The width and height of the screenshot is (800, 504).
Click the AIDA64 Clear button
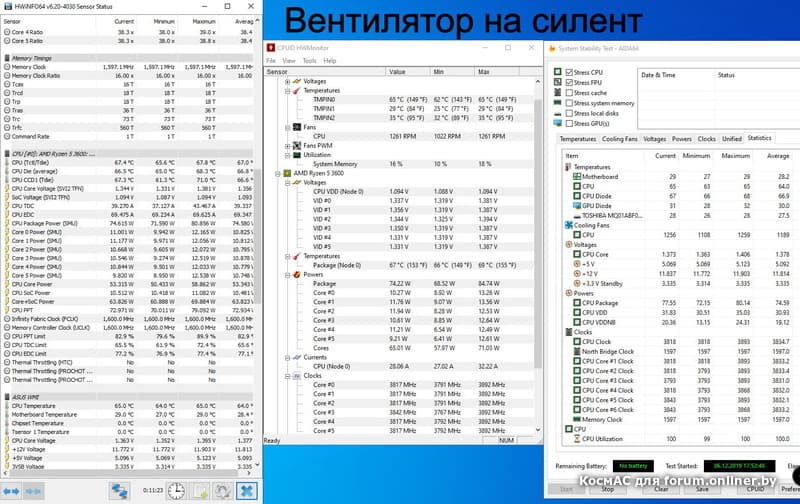click(661, 489)
